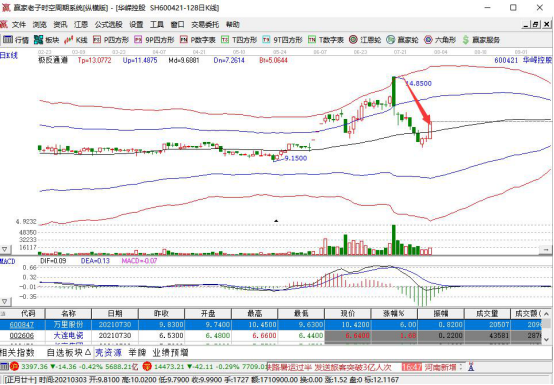Click the 14.8500 high price label
Image resolution: width=554 pixels, height=385 pixels.
pos(419,83)
